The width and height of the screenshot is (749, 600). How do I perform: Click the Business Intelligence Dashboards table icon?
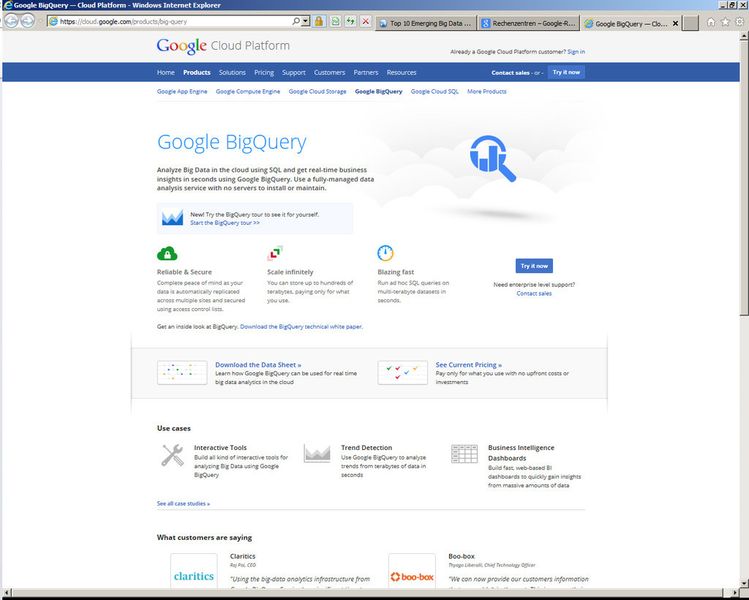pos(464,454)
